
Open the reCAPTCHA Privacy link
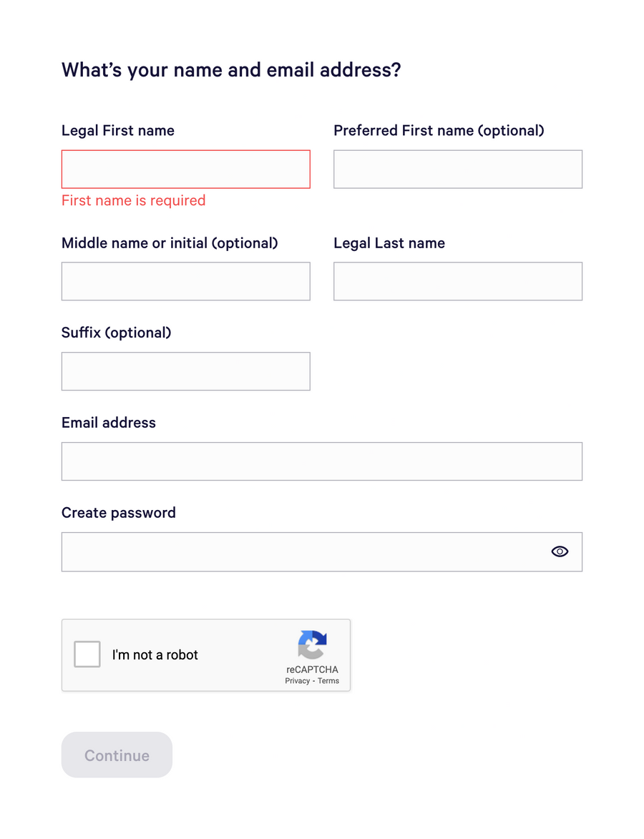point(298,681)
